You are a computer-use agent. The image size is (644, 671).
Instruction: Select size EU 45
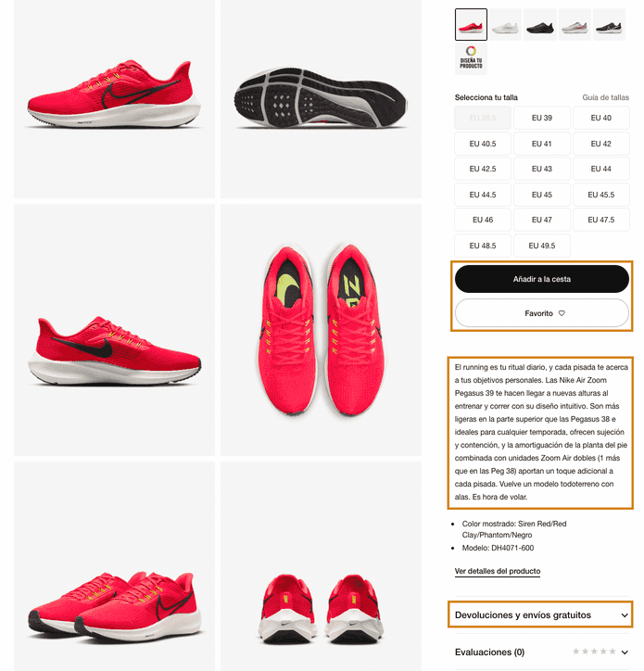tap(542, 195)
